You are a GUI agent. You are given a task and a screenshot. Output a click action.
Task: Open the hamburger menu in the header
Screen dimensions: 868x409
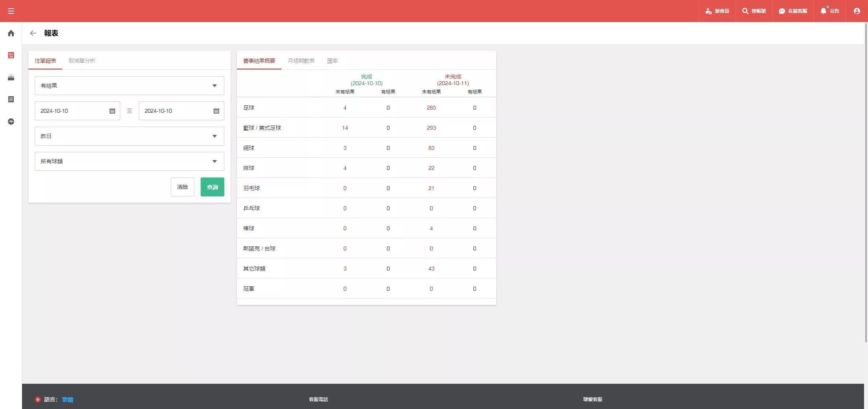coord(11,11)
